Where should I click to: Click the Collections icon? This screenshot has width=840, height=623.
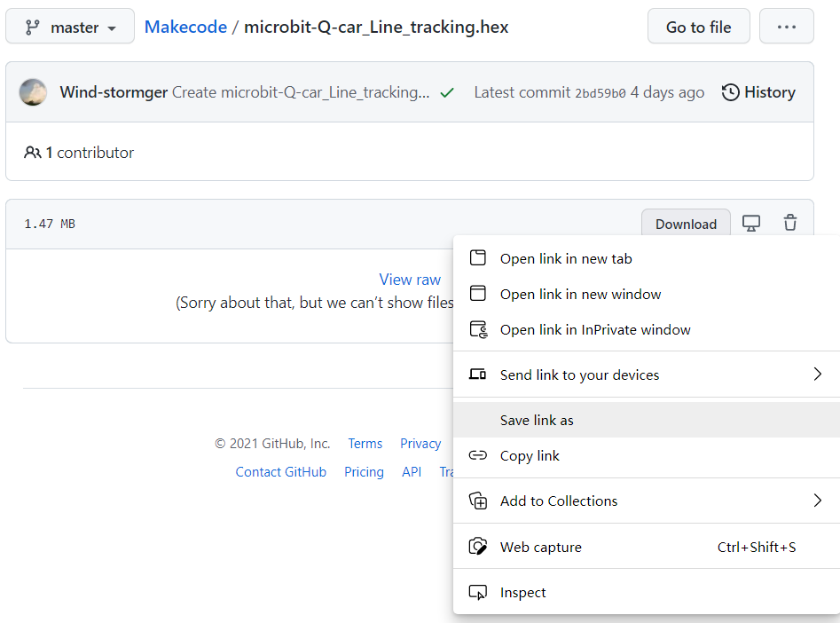click(x=478, y=501)
